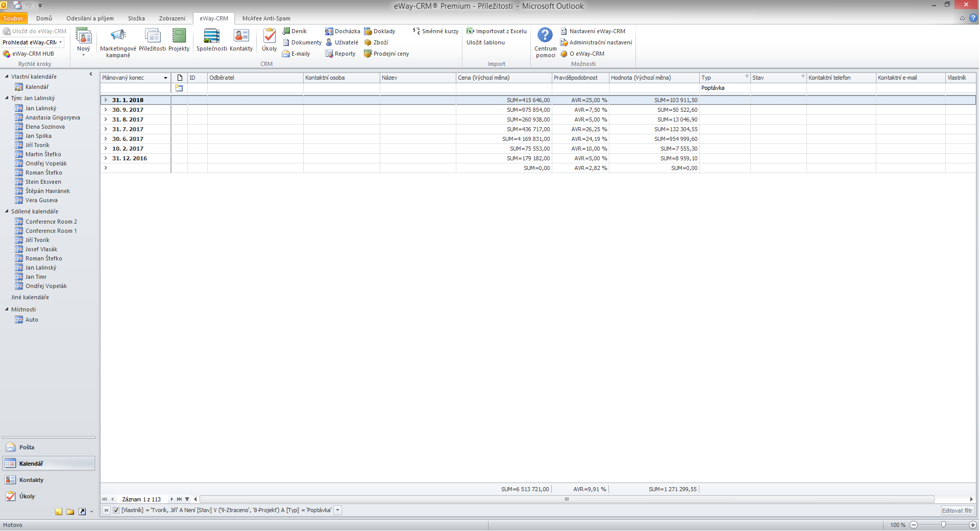980x531 pixels.
Task: Open the folder list shortcut icon
Action: tap(70, 512)
